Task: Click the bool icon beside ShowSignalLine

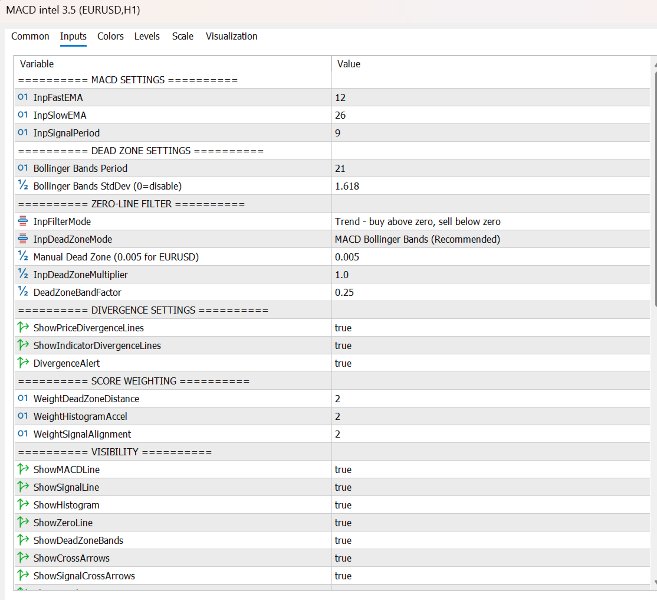Action: click(x=23, y=486)
